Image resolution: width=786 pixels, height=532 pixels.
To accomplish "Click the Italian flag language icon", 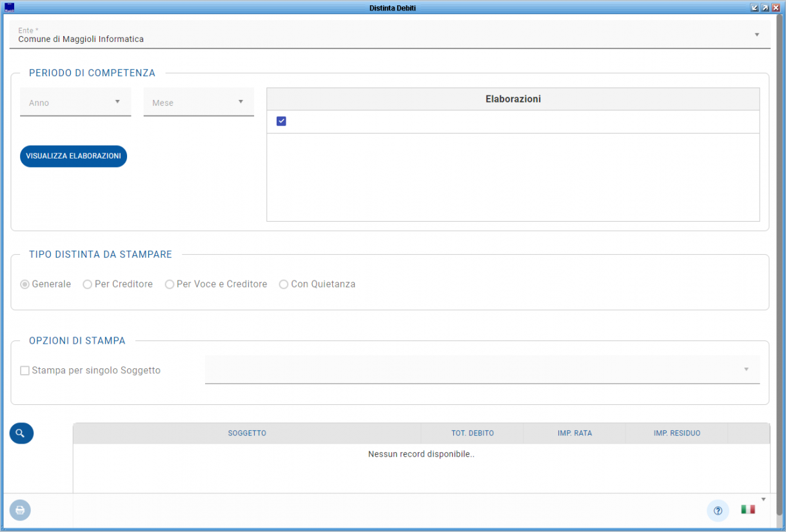I will point(747,509).
